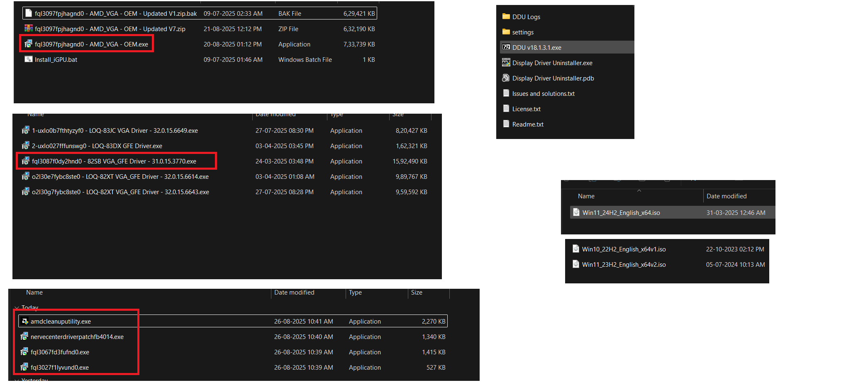Viewport: 868px width, 390px height.
Task: Click the disc icon of Win11_24H2_English_x64.iso
Action: point(576,212)
